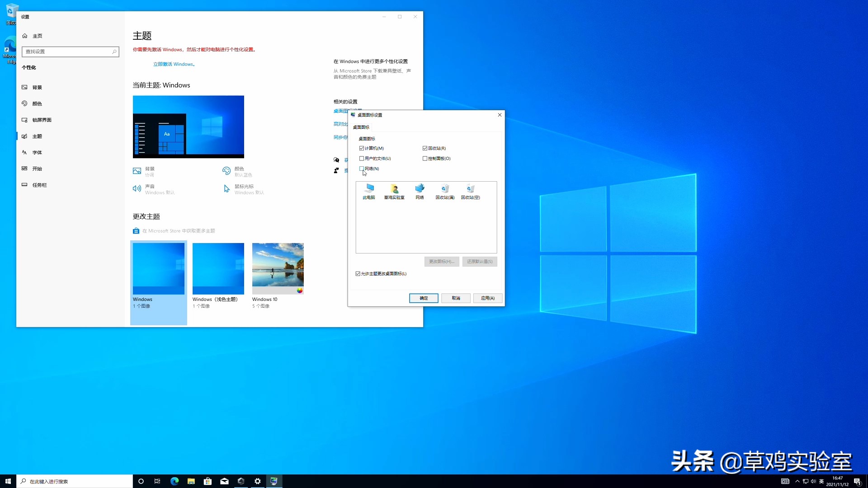Click 确定 to confirm desktop icon settings
Image resolution: width=868 pixels, height=488 pixels.
coord(424,298)
